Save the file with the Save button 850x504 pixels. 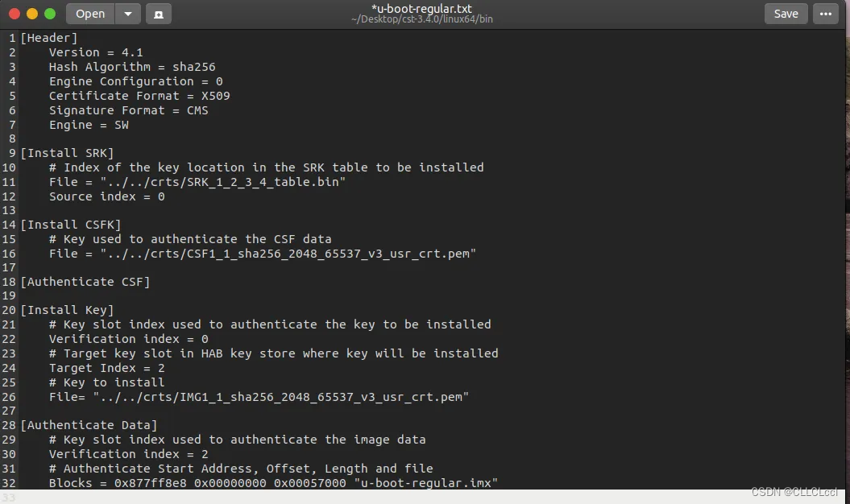(x=785, y=14)
